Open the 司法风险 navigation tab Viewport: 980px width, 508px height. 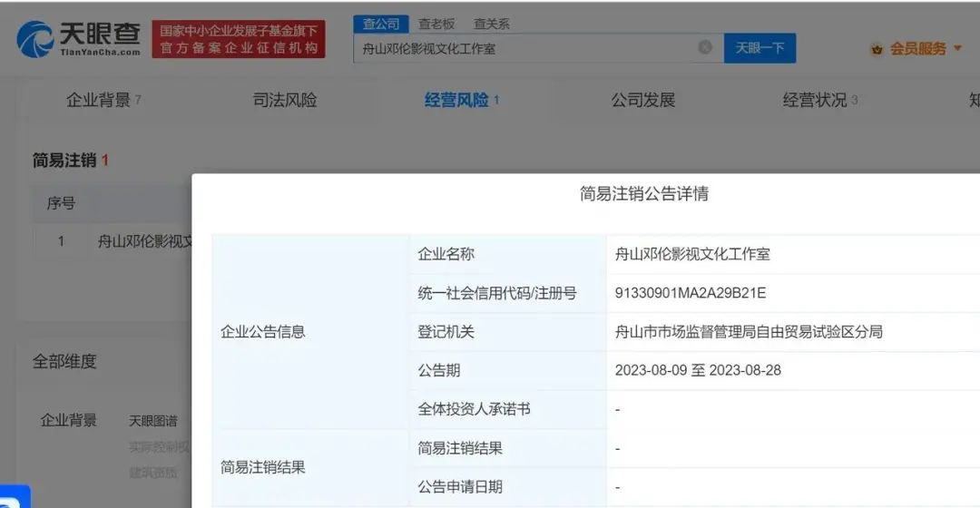click(285, 100)
